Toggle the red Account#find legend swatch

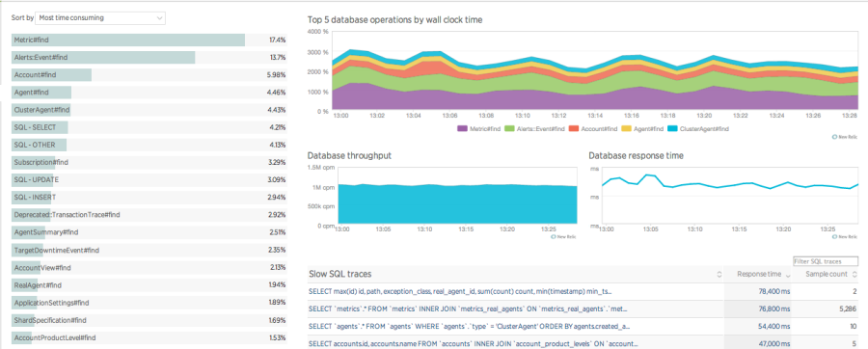[x=574, y=129]
